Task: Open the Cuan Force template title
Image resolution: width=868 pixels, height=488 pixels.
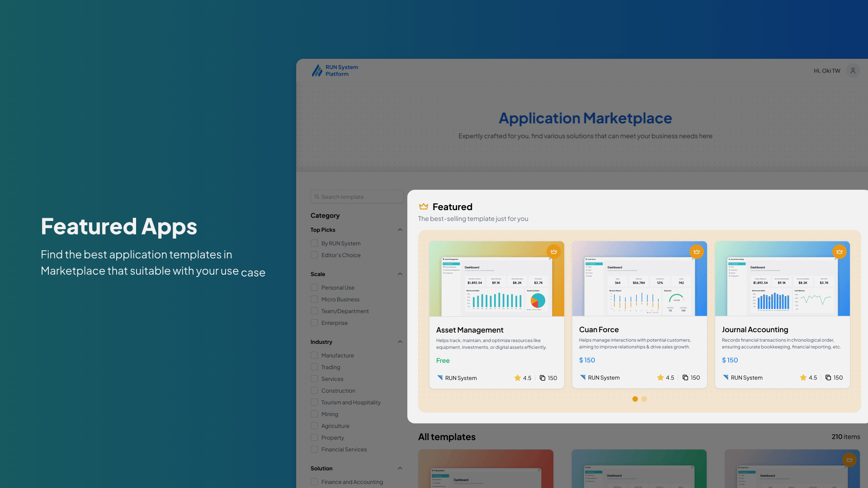Action: point(599,330)
